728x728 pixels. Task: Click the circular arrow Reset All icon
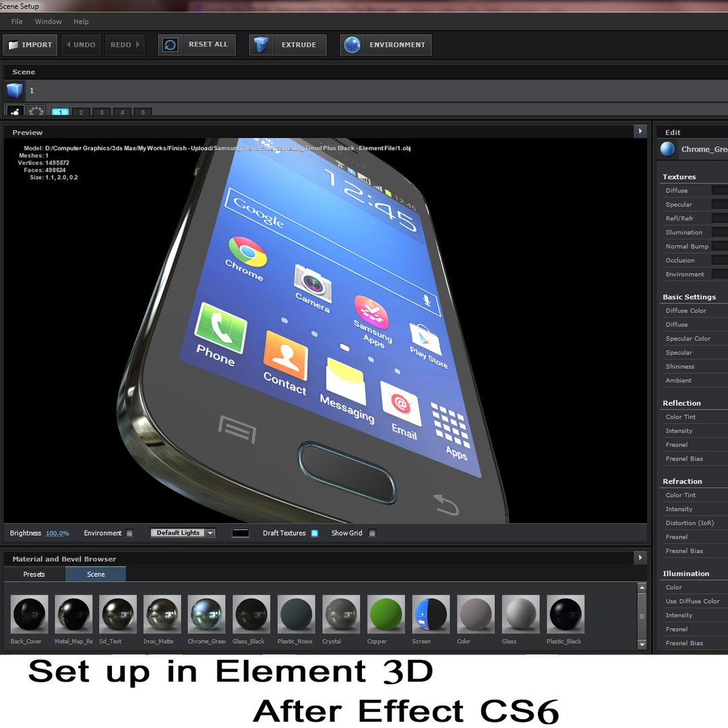[170, 44]
